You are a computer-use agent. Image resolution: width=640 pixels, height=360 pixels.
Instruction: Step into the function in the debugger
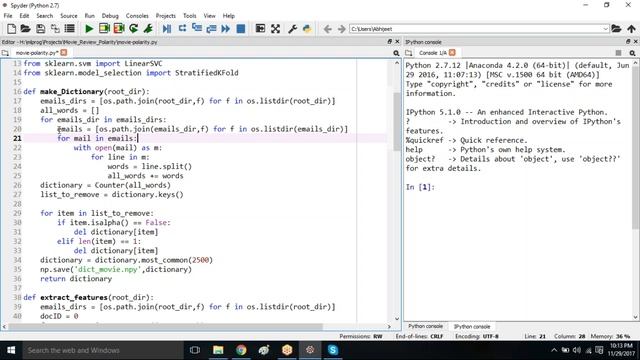point(197,29)
